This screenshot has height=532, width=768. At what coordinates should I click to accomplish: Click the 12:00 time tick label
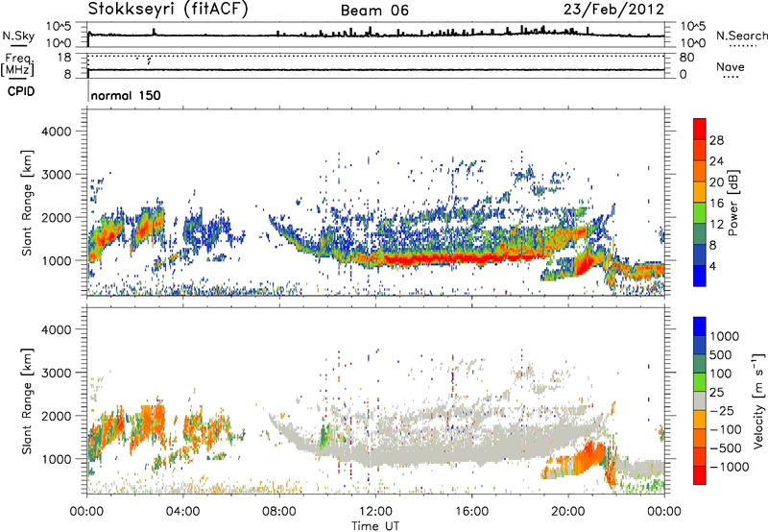pos(375,512)
